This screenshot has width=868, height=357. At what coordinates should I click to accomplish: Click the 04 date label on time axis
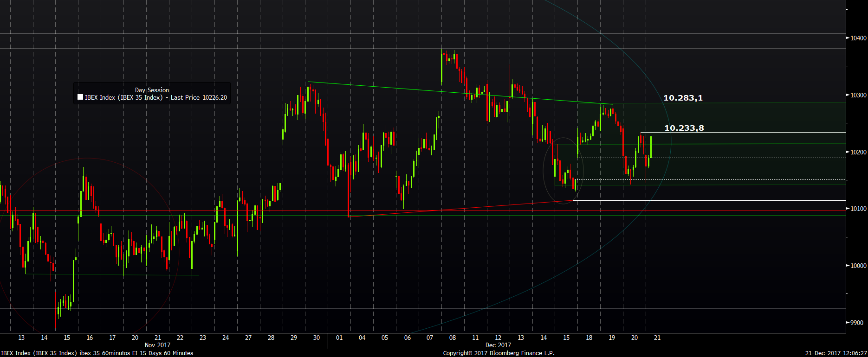[x=362, y=338]
